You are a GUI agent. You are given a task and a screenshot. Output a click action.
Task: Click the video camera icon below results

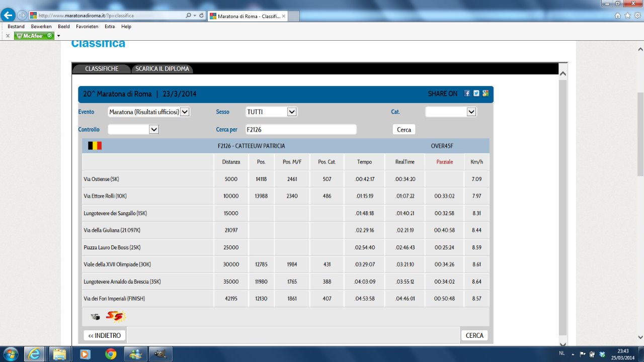pos(95,317)
